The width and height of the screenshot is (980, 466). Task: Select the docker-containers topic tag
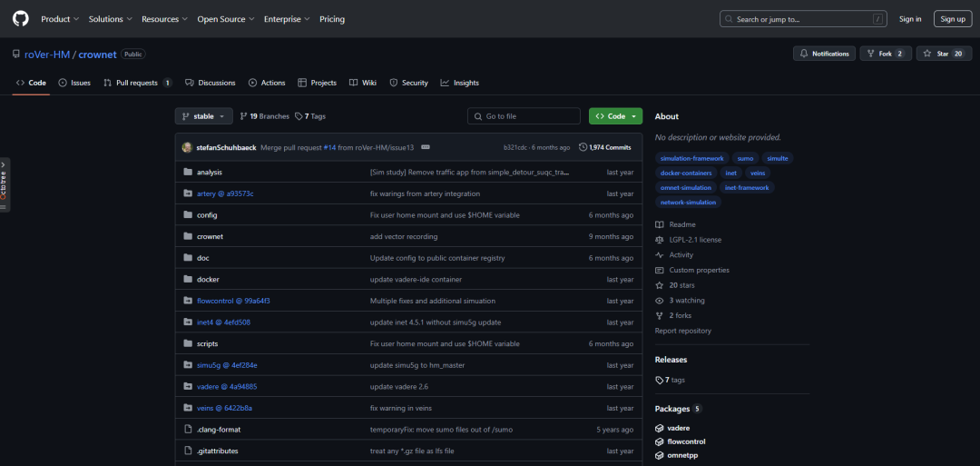tap(686, 173)
